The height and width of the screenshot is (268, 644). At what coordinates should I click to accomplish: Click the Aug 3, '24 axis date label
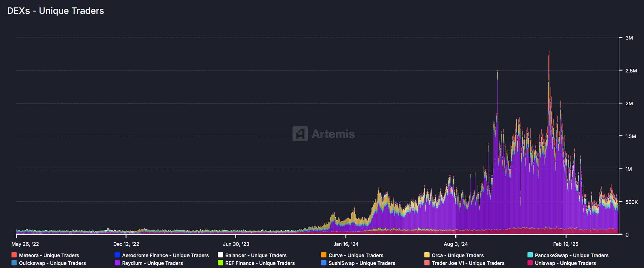[455, 244]
